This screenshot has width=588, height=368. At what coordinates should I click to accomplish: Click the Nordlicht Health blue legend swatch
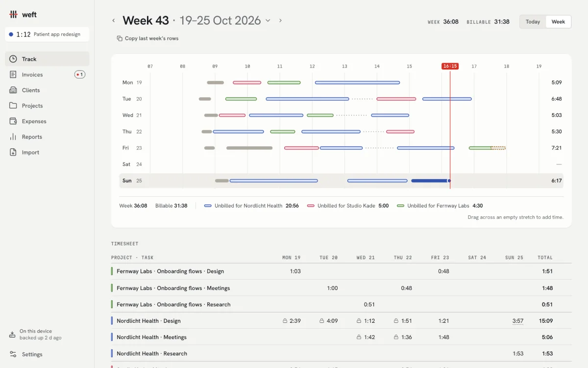pyautogui.click(x=208, y=206)
